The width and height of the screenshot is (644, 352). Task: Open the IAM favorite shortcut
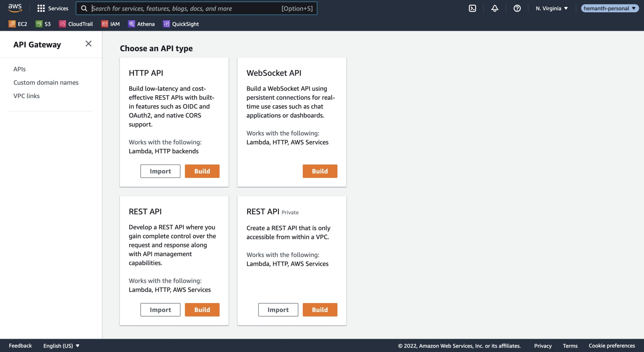(111, 24)
